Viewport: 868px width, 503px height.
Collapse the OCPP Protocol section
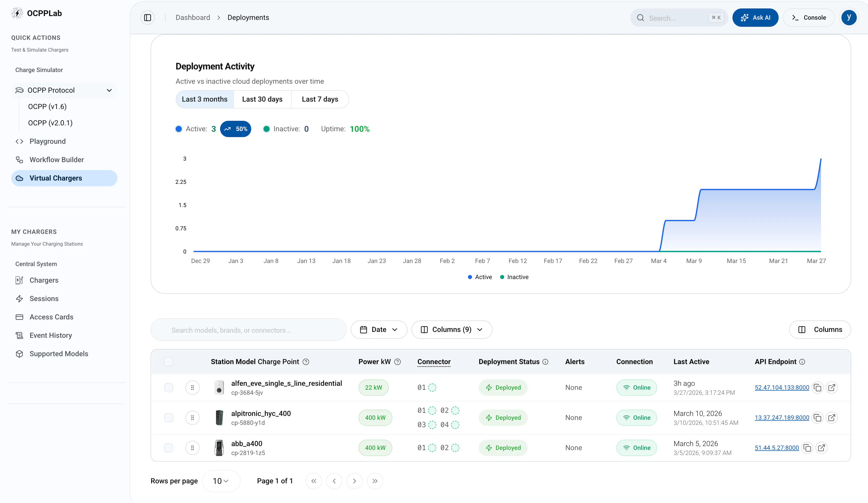[64, 90]
